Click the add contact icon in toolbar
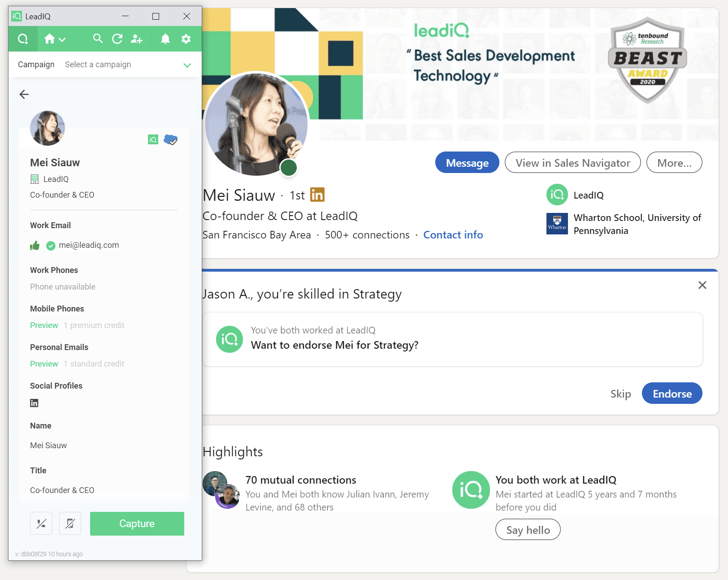This screenshot has height=580, width=728. tap(137, 39)
